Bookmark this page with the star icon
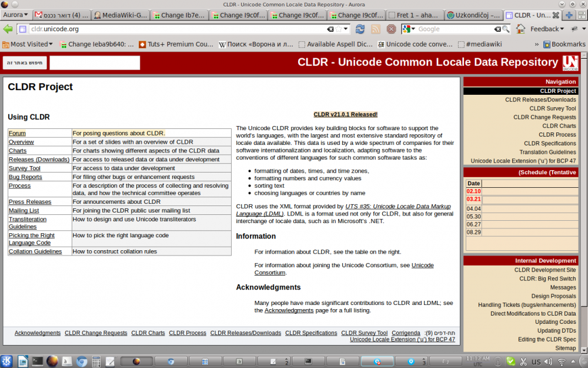The image size is (588, 368). (339, 29)
